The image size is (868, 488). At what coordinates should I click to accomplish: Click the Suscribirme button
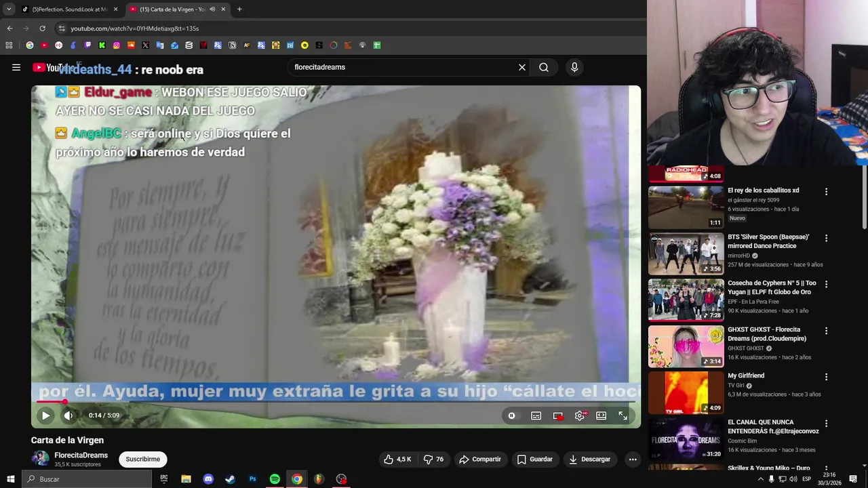click(x=142, y=459)
